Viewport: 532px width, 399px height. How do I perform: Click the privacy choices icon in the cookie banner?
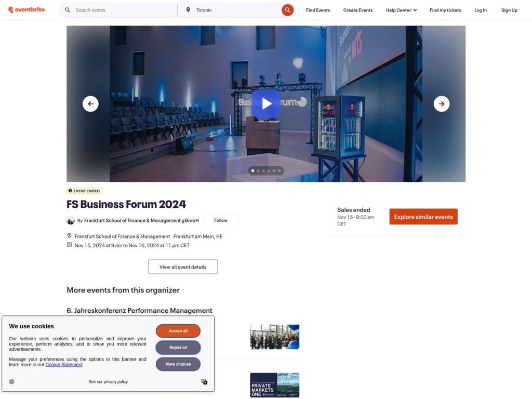(204, 381)
